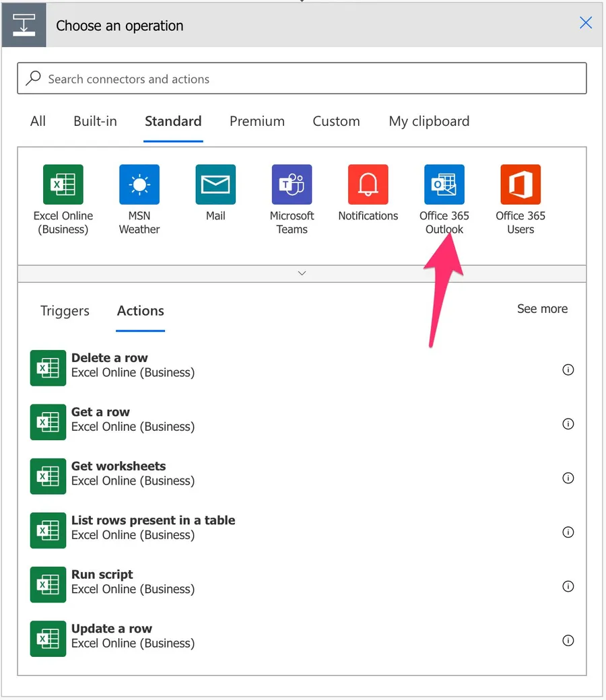
Task: Choose the MSN Weather connector
Action: click(x=139, y=184)
